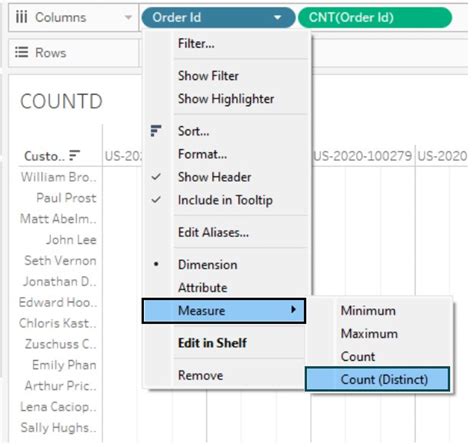This screenshot has height=447, width=474.
Task: Toggle Show Header checkmark option
Action: tap(224, 177)
